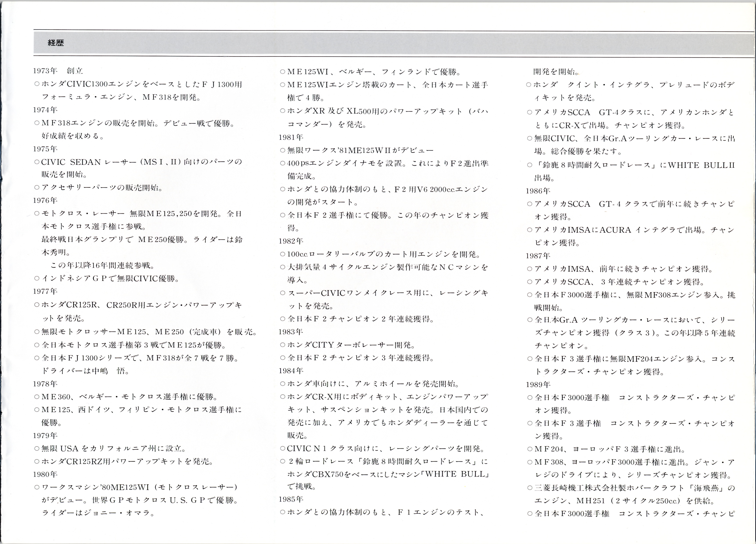Click bullet circle before アメリカSCCA、3年連続チャンピオン獲得
The width and height of the screenshot is (756, 544).
pyautogui.click(x=530, y=282)
